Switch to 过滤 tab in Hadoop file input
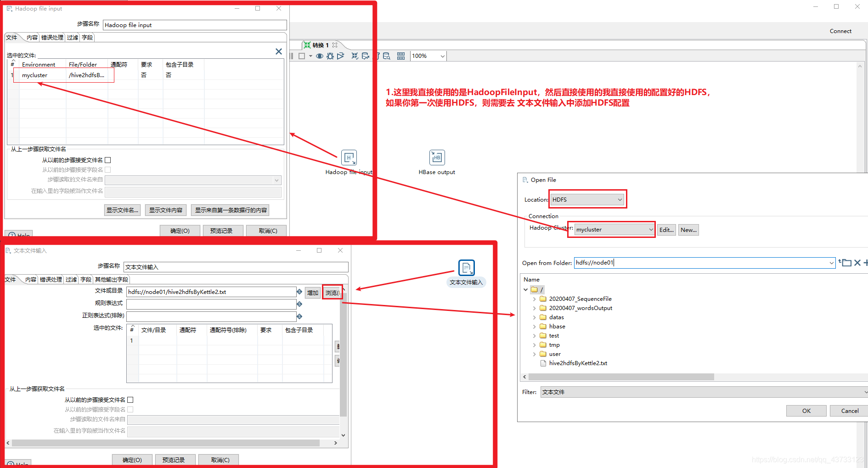868x468 pixels. click(x=73, y=38)
